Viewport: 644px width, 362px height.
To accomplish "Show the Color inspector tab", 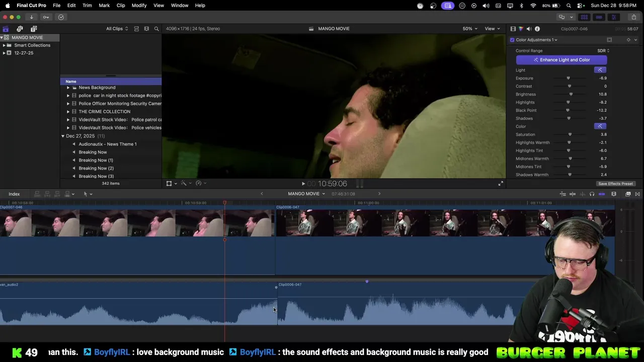I will click(521, 29).
